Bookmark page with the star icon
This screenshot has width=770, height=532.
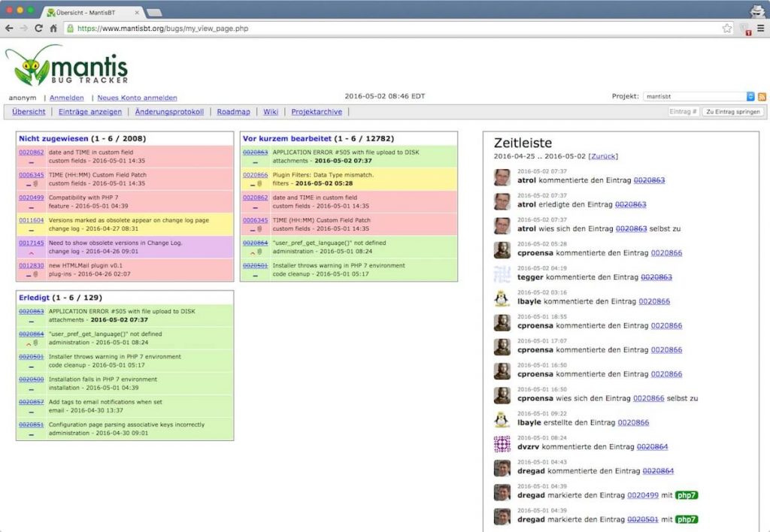click(x=727, y=29)
